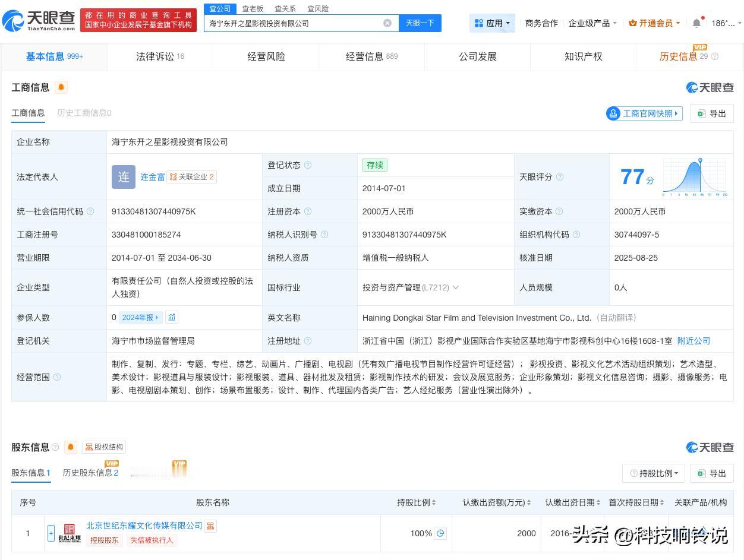This screenshot has width=744, height=560.
Task: Click the notification bell in the header
Action: pyautogui.click(x=696, y=23)
